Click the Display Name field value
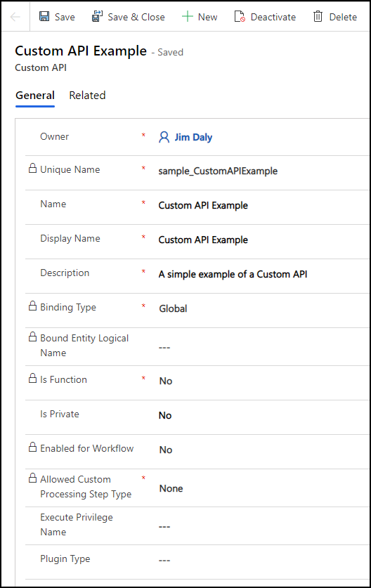This screenshot has height=588, width=371. point(203,240)
